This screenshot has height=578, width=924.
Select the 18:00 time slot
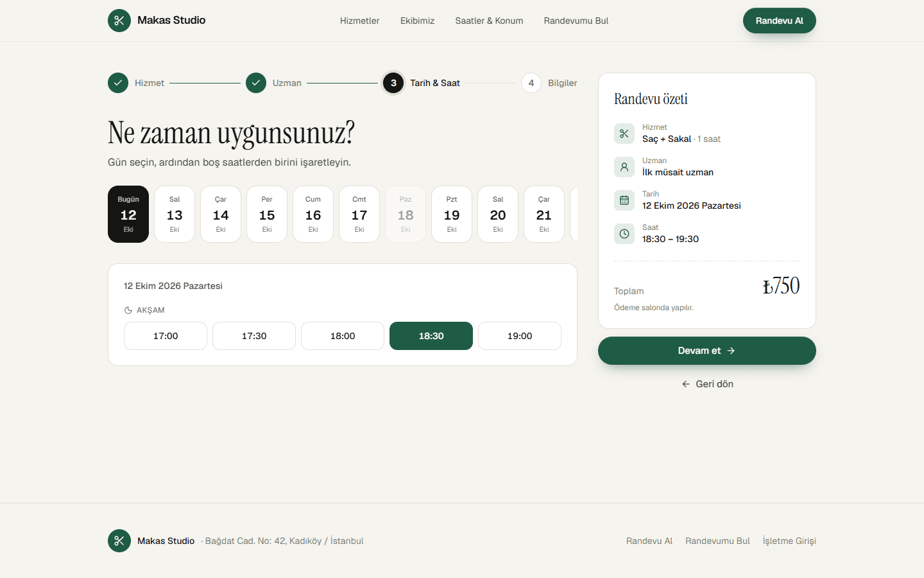pos(343,336)
